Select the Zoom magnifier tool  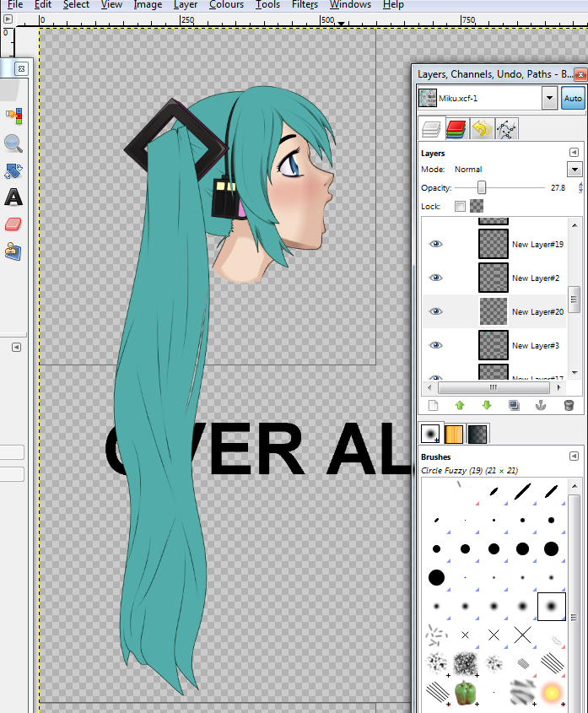tap(13, 143)
